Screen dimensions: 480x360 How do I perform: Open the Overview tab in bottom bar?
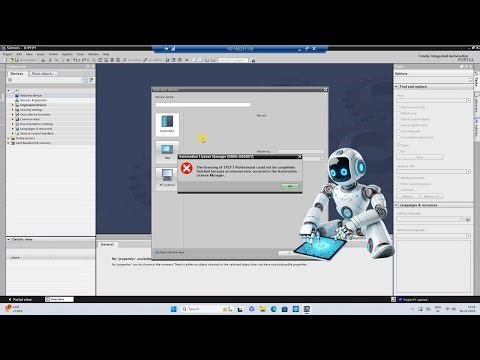(x=59, y=299)
